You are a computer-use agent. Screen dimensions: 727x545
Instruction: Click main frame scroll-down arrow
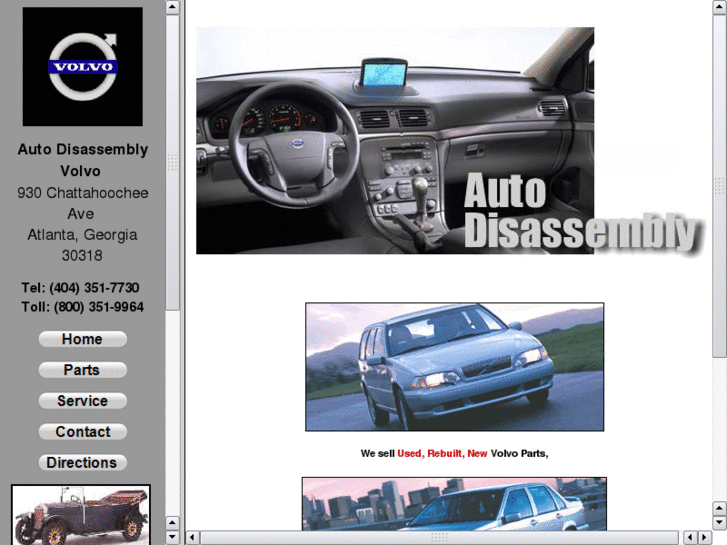[720, 522]
